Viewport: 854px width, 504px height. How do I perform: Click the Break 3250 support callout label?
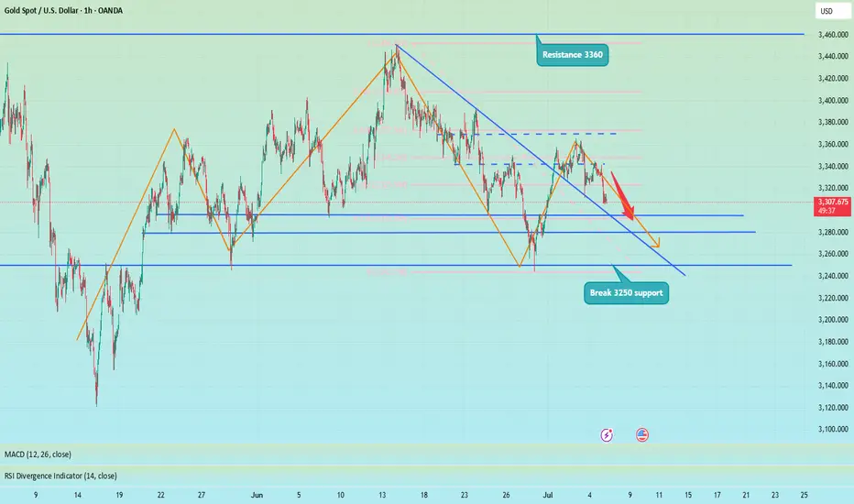(x=627, y=292)
